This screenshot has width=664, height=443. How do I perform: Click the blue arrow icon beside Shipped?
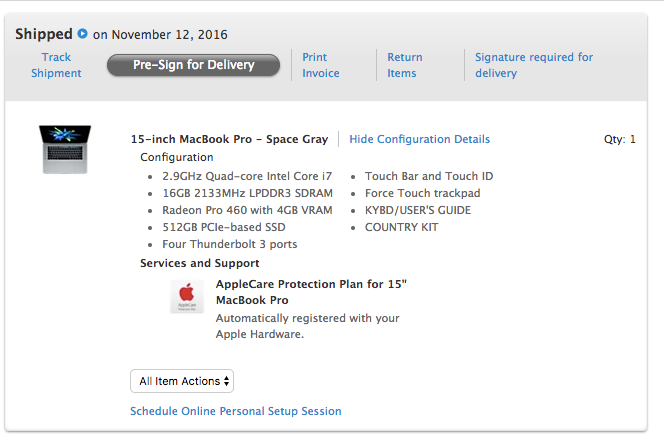pyautogui.click(x=82, y=35)
